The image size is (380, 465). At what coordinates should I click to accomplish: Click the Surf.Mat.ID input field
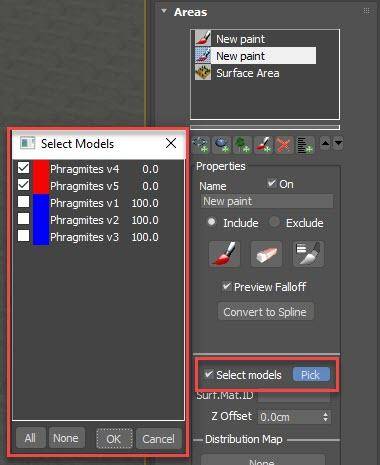coord(294,397)
